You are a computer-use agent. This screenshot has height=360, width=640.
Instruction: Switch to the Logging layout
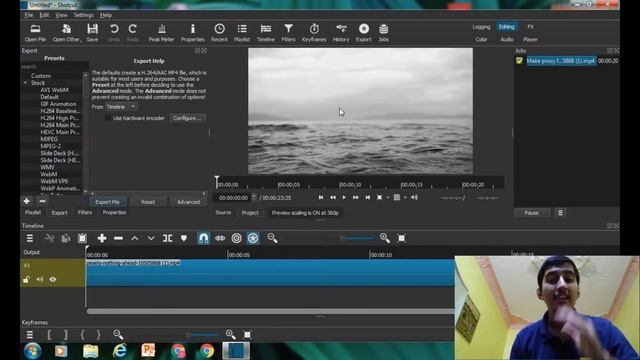click(481, 27)
